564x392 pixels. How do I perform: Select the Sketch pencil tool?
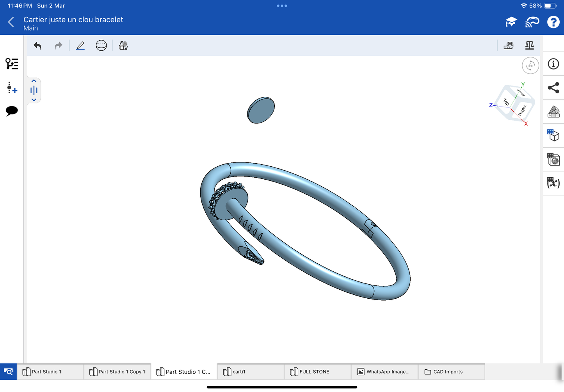pyautogui.click(x=80, y=46)
